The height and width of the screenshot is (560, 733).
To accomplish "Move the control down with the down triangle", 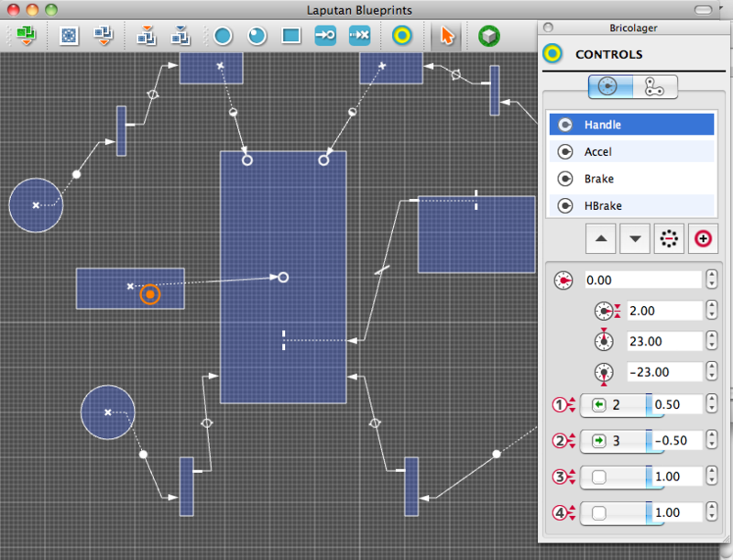I will (635, 239).
